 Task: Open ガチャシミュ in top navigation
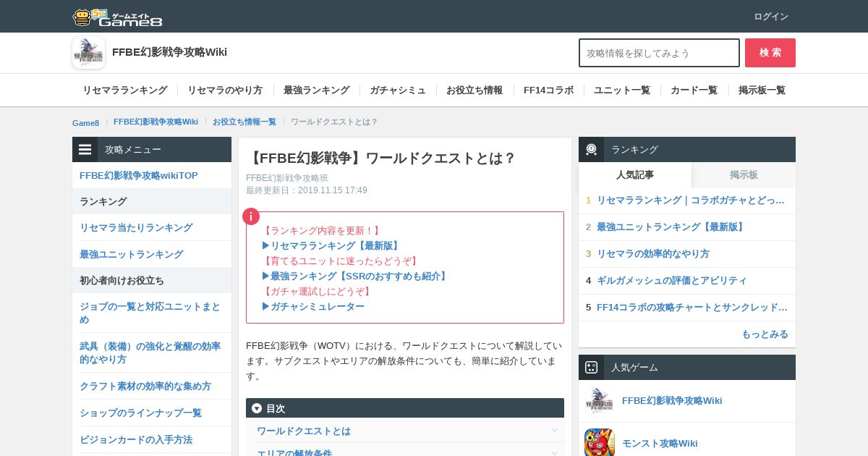[x=398, y=90]
